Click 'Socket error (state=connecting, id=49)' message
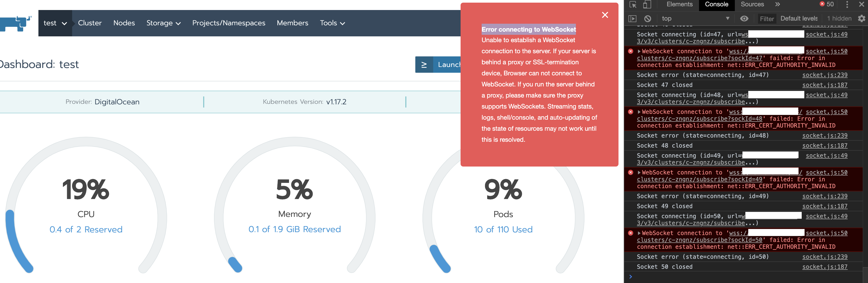Screen dimensions: 868x283 click(702, 196)
